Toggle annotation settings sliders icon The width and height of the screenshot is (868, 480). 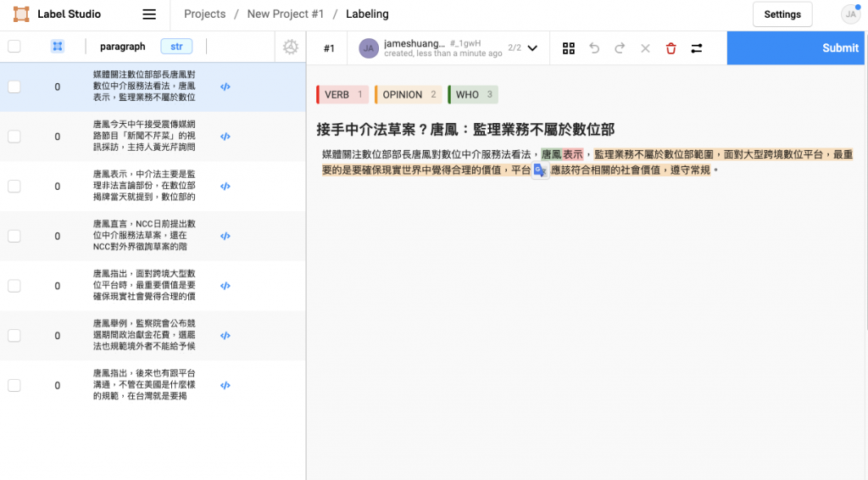click(697, 48)
